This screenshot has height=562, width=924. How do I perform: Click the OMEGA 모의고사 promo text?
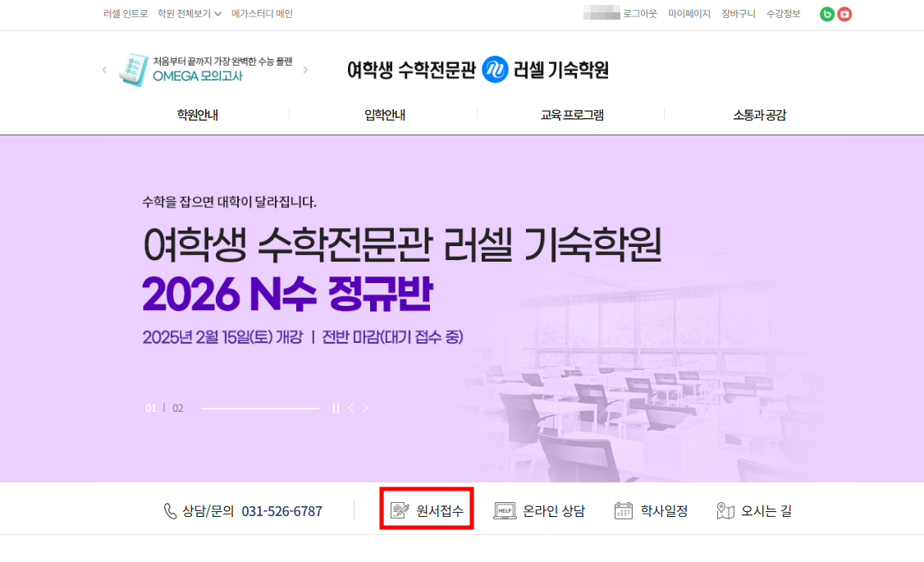[x=198, y=76]
